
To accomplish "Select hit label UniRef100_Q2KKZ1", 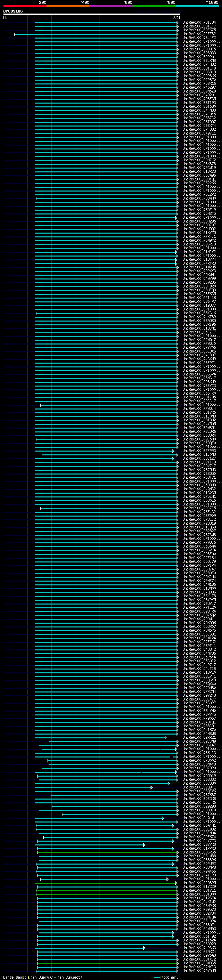I will [199, 738].
